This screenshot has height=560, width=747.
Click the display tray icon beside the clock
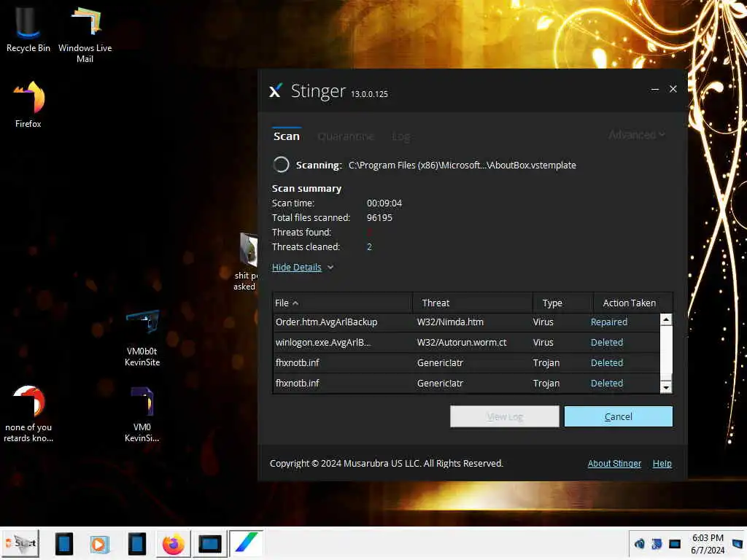[x=675, y=544]
